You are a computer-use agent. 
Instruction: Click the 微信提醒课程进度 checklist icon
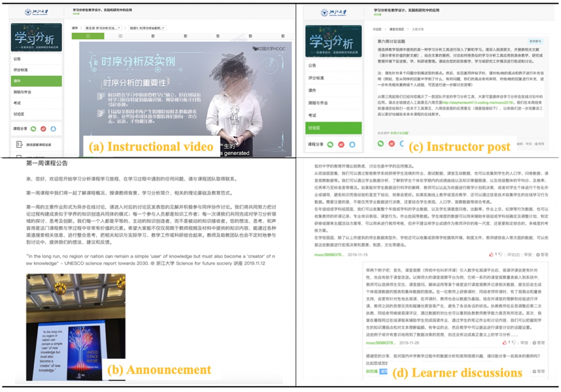click(x=19, y=144)
